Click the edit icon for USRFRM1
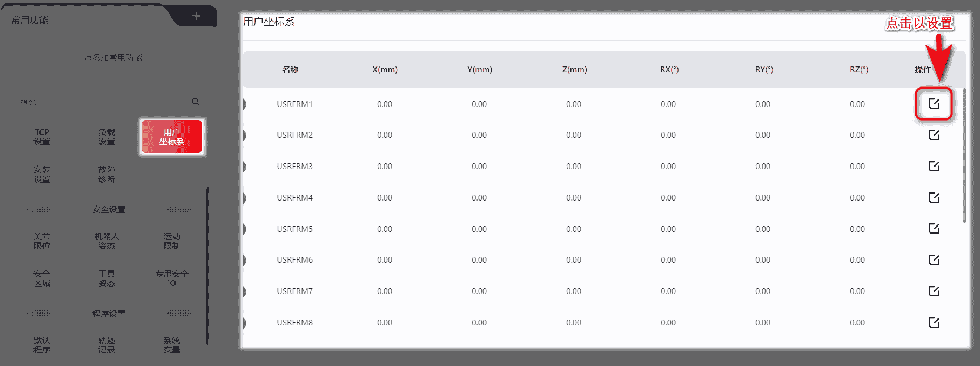 (934, 104)
